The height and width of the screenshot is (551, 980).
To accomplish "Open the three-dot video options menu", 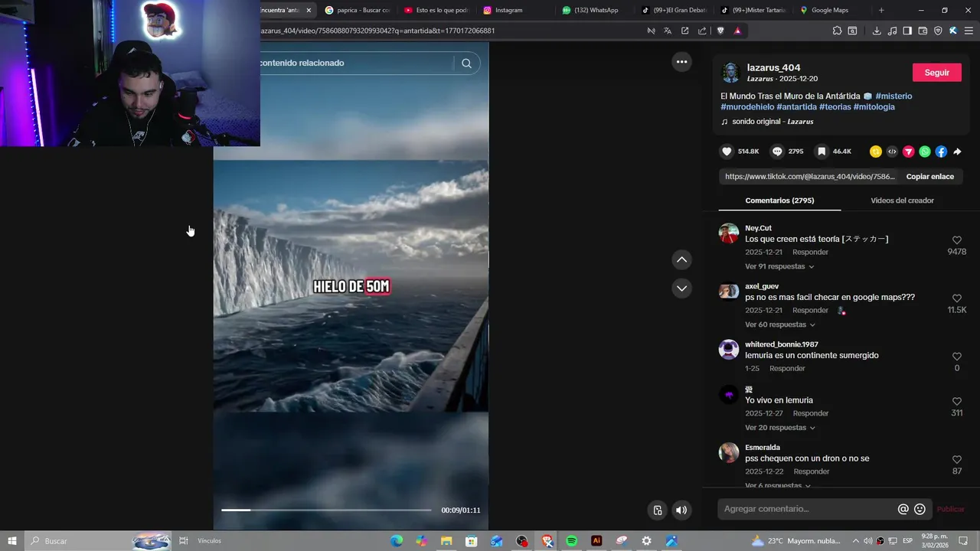I will (681, 61).
